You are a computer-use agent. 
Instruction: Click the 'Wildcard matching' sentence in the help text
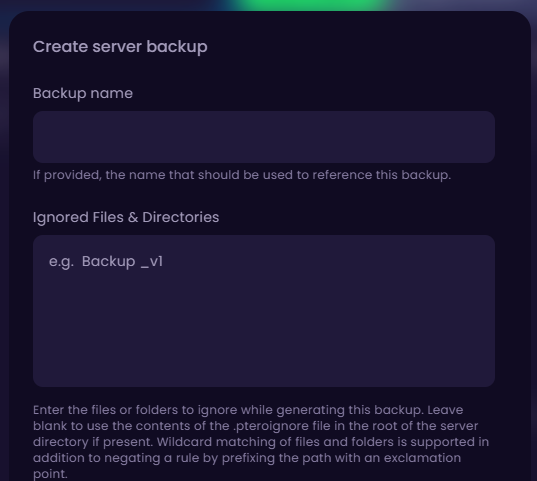click(x=323, y=442)
